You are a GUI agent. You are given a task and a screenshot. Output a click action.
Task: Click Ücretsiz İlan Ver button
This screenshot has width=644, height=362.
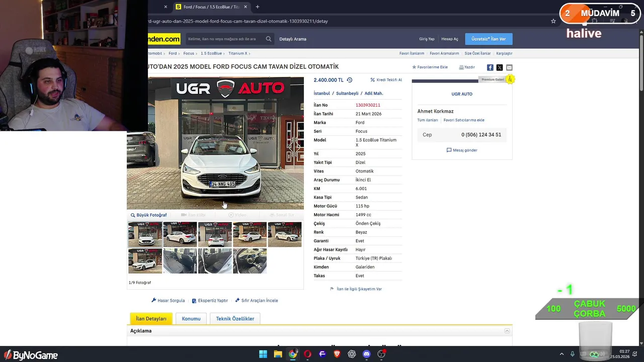coord(489,39)
